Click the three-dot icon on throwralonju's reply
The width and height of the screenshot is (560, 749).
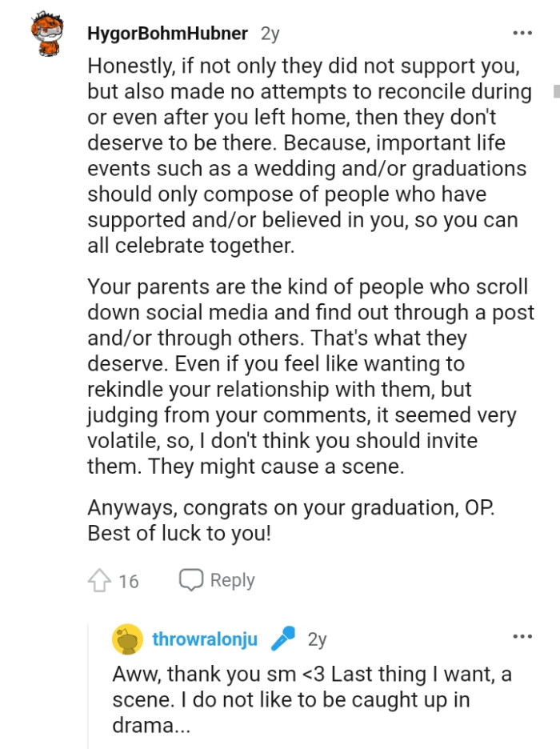(x=522, y=635)
